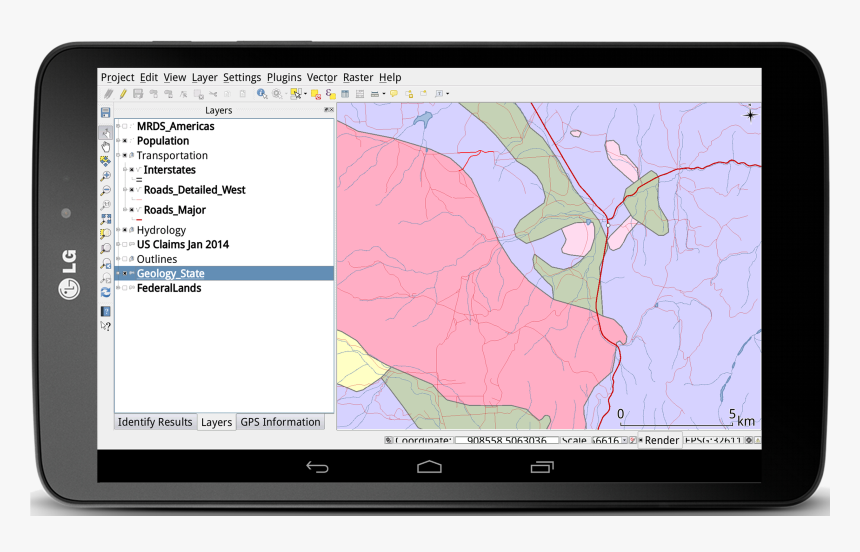Enable the FederalLands layer checkbox
Image resolution: width=860 pixels, height=552 pixels.
125,288
